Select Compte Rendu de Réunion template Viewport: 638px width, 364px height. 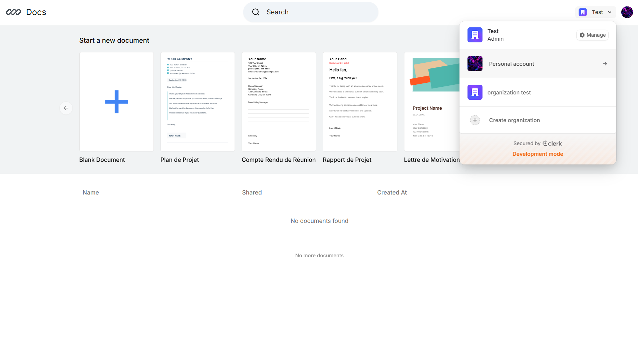coord(279,102)
